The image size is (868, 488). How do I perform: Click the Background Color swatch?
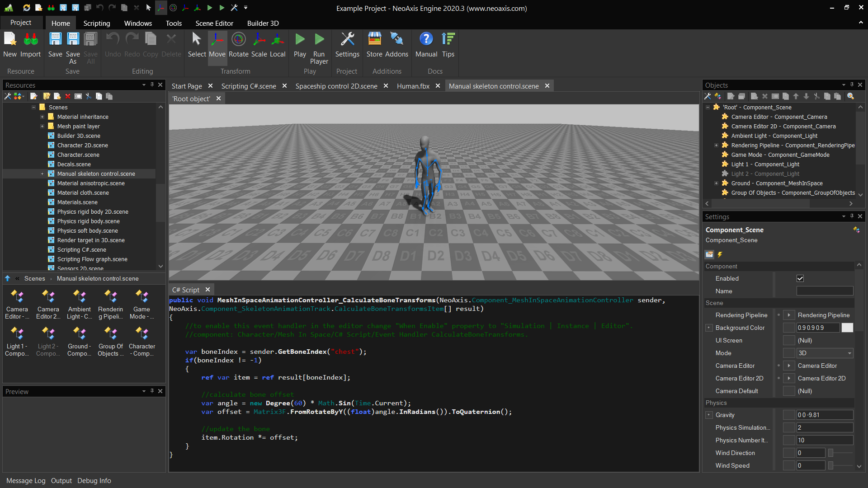click(x=847, y=328)
